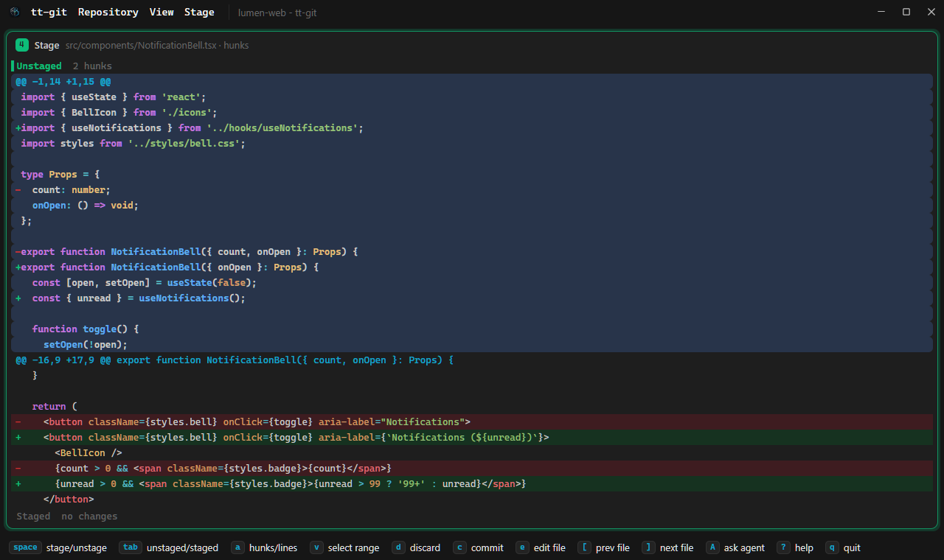Go to prev file via the '[' hint
Image resolution: width=944 pixels, height=560 pixels.
604,547
